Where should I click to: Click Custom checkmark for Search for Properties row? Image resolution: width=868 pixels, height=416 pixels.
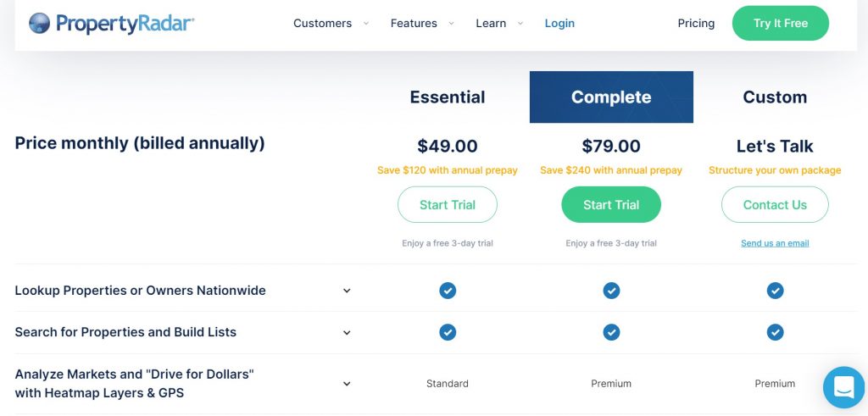[775, 332]
